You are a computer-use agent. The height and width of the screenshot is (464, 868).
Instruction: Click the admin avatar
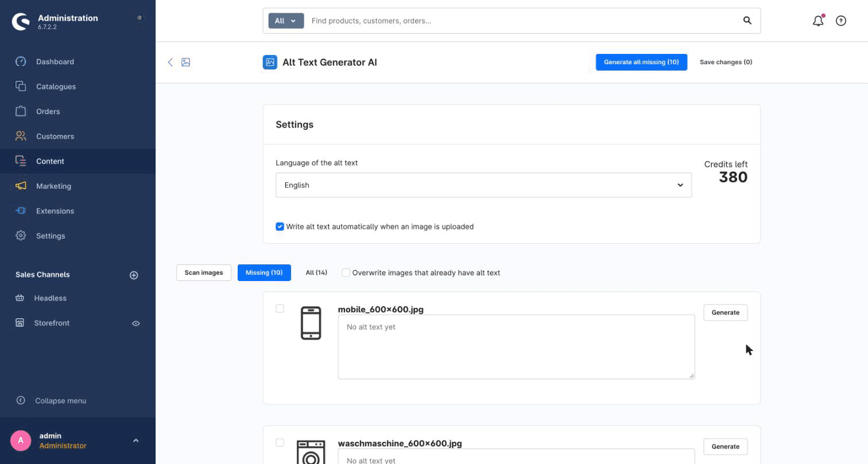[21, 440]
